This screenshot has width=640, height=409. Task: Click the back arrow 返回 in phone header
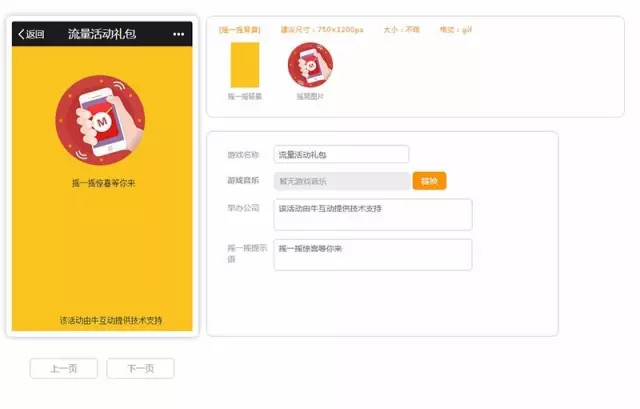click(x=31, y=34)
